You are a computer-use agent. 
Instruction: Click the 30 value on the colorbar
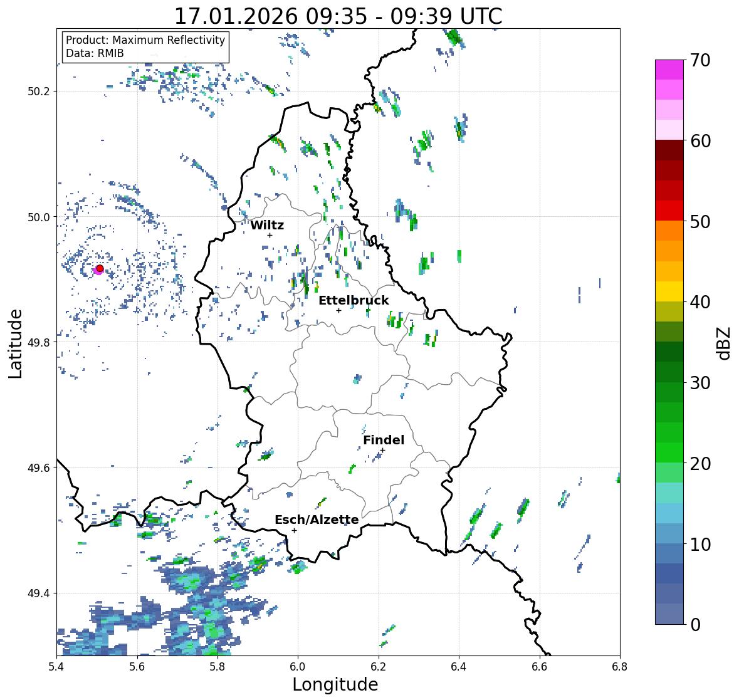[700, 382]
